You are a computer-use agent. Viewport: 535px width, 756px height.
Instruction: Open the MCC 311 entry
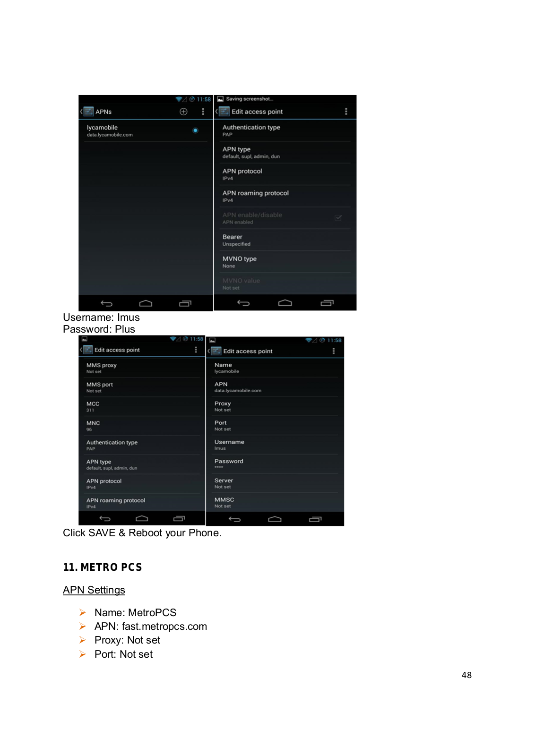(142, 406)
